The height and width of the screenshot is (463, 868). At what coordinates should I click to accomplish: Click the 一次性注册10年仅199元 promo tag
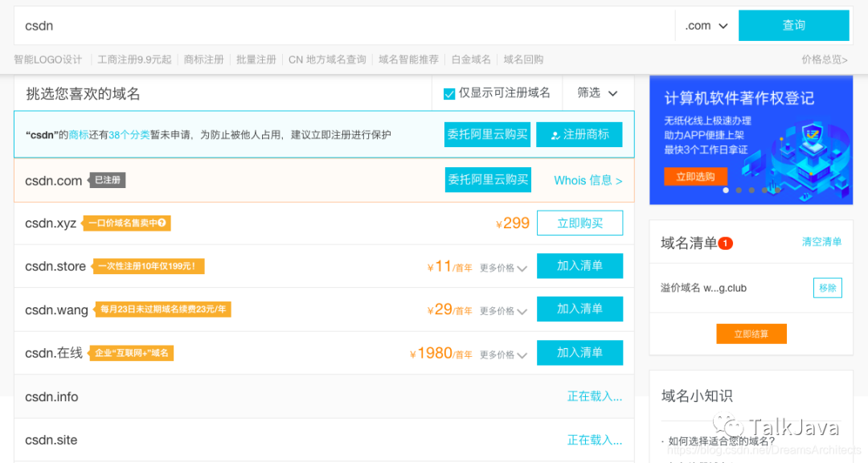(147, 266)
